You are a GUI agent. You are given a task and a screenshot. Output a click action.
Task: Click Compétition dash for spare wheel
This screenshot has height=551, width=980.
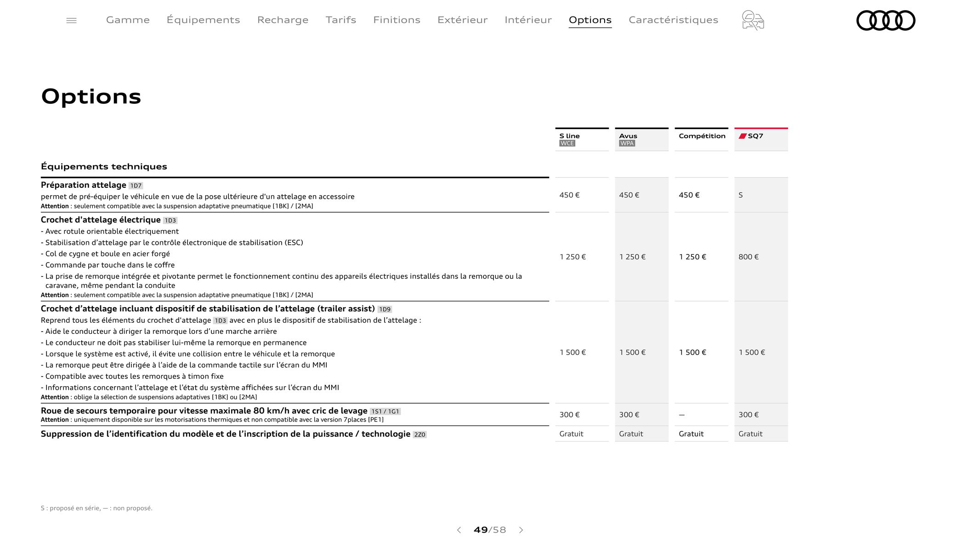click(682, 415)
